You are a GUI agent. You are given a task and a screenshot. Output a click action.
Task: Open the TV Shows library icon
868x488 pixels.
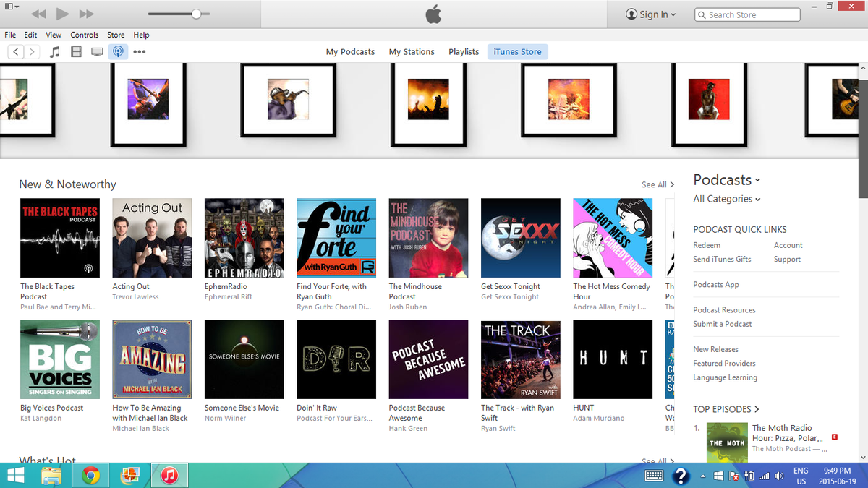click(x=96, y=52)
